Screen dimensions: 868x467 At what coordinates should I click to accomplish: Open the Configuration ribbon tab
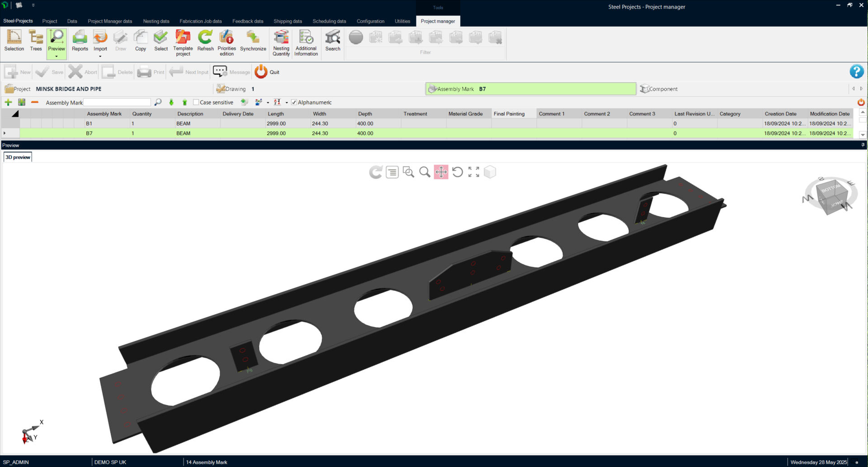[370, 21]
